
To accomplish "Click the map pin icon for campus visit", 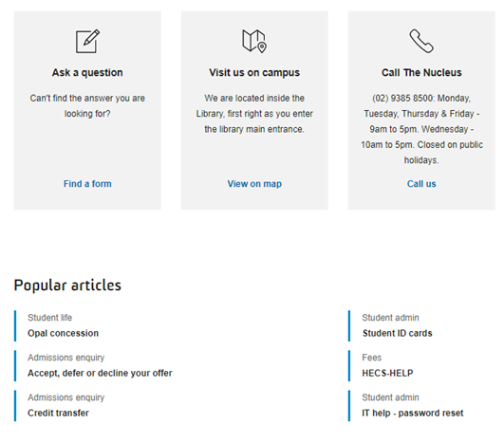I will click(254, 41).
